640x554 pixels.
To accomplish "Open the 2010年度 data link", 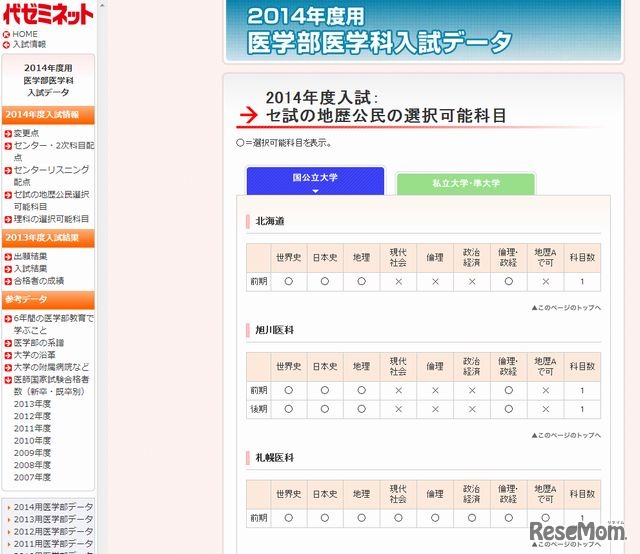I will [32, 440].
